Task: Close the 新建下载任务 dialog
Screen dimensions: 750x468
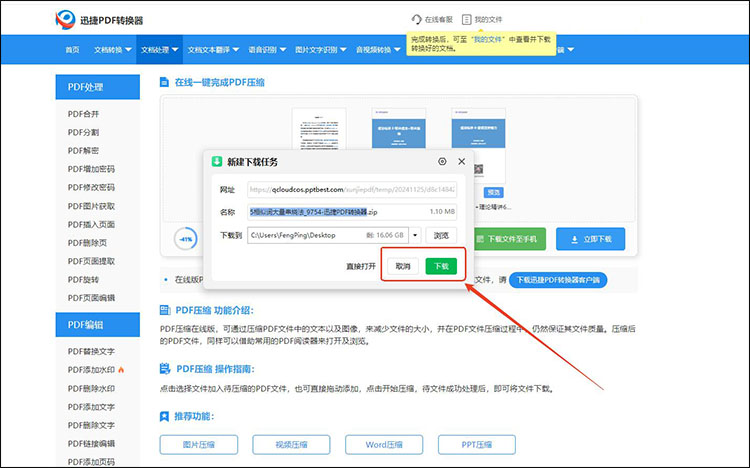Action: pyautogui.click(x=462, y=162)
